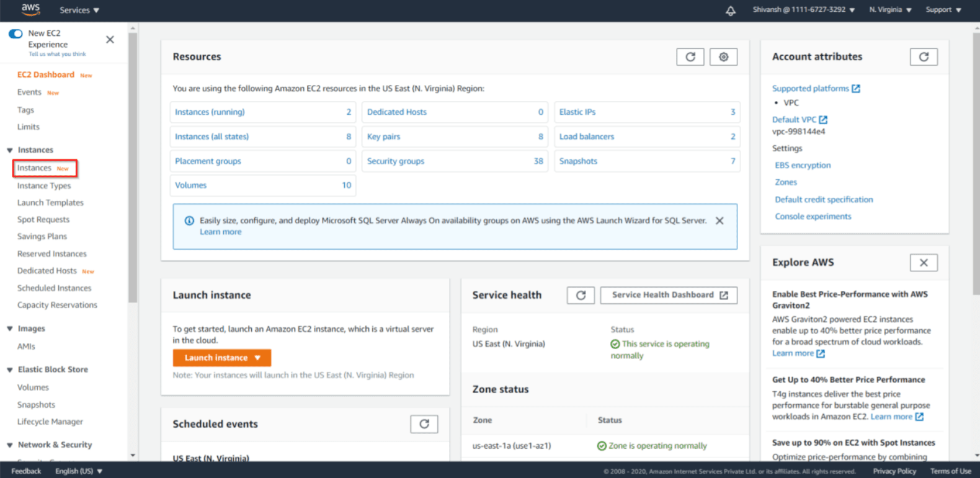Viewport: 980px width, 478px height.
Task: Click the AWS logo in header
Action: (30, 9)
